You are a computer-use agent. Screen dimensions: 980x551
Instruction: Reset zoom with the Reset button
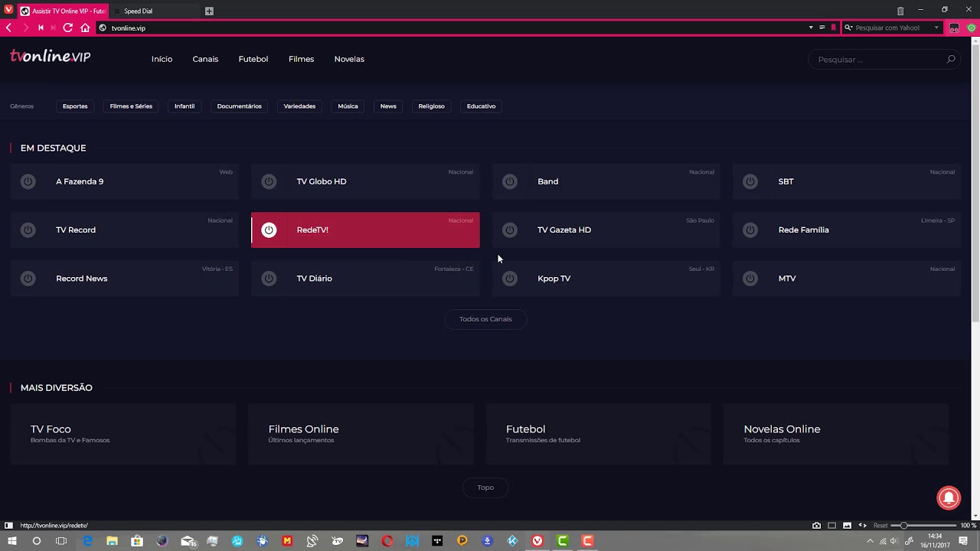coord(880,526)
